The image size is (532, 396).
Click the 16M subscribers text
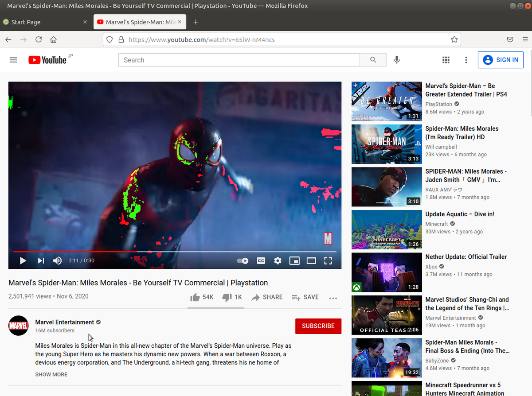click(x=55, y=330)
